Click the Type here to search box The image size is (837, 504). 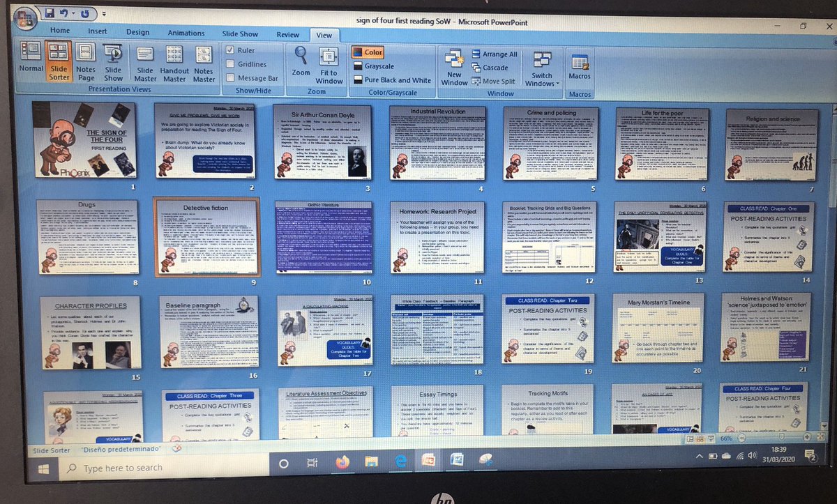pyautogui.click(x=164, y=468)
